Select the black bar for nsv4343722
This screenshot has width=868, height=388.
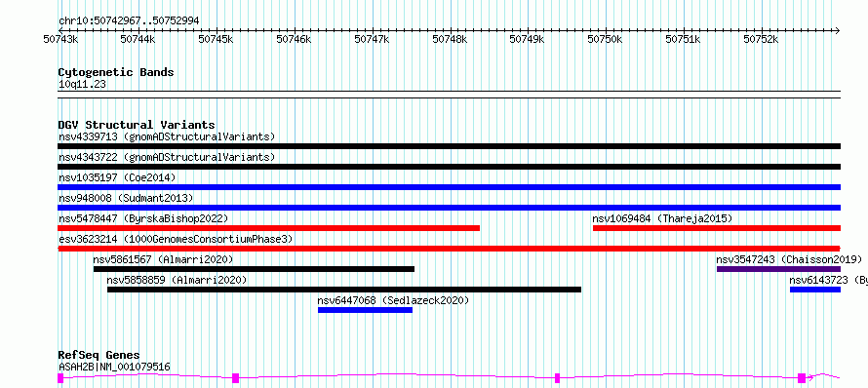pos(449,167)
